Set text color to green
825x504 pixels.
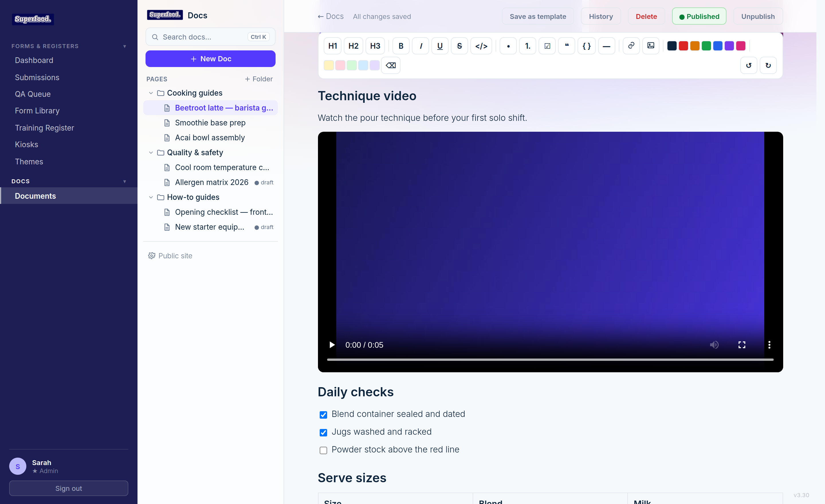coord(706,46)
